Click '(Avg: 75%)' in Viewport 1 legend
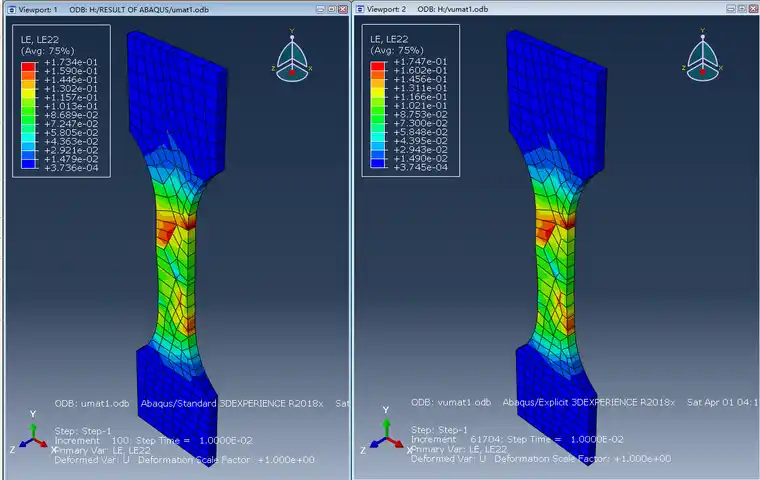Screen dimensions: 760x480 tap(48, 51)
